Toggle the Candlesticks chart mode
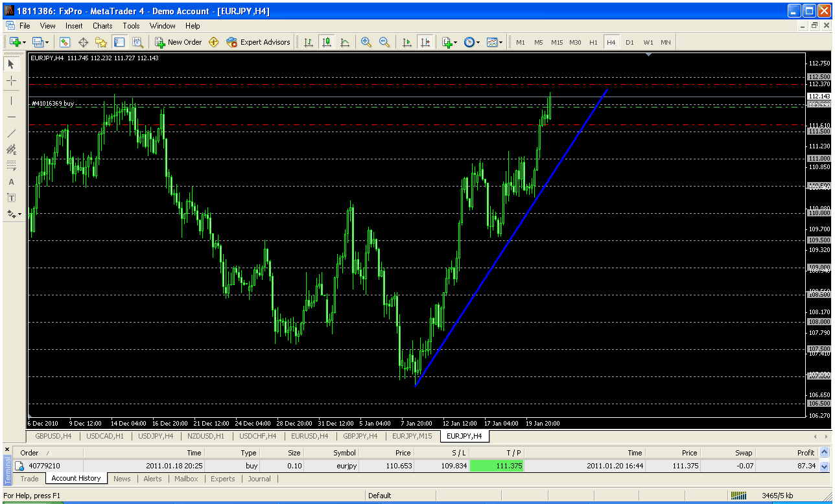This screenshot has width=835, height=504. pyautogui.click(x=327, y=42)
